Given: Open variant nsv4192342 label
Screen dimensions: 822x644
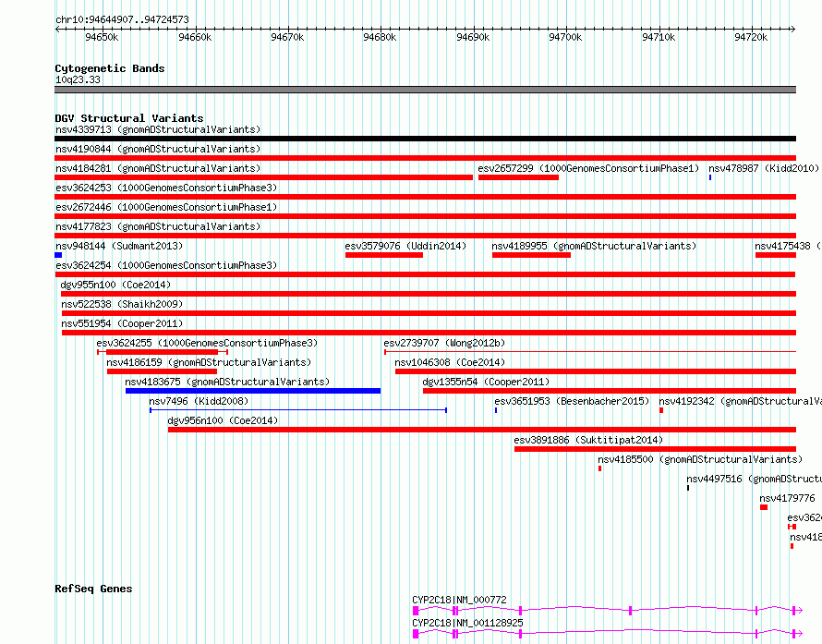Looking at the screenshot, I should click(740, 401).
